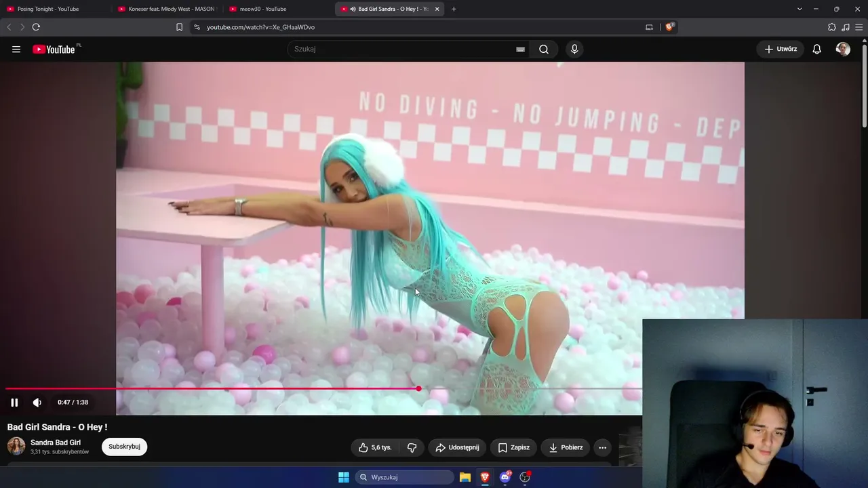Open the recording app icon in taskbar
This screenshot has height=488, width=868.
click(x=525, y=477)
